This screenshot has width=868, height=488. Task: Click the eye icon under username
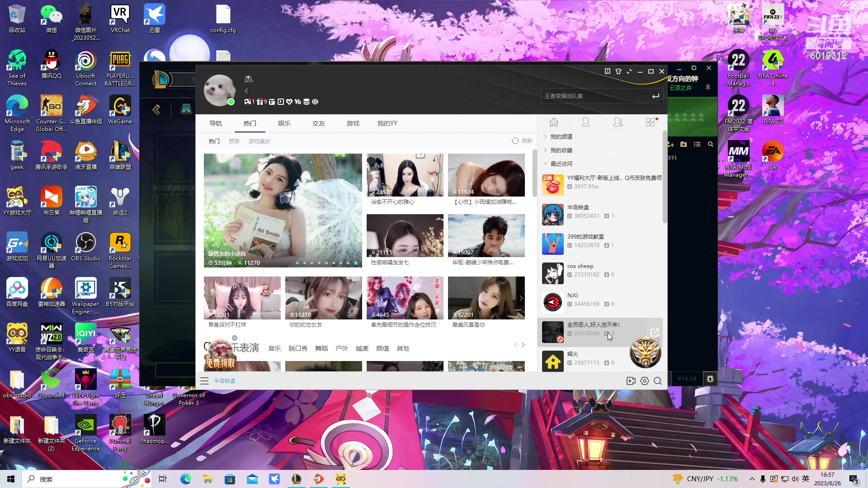click(315, 102)
